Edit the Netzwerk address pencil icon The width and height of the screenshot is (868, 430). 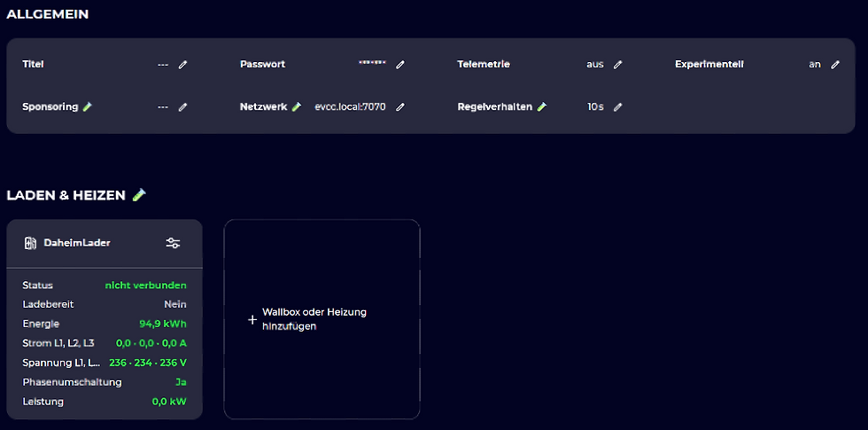coord(400,107)
